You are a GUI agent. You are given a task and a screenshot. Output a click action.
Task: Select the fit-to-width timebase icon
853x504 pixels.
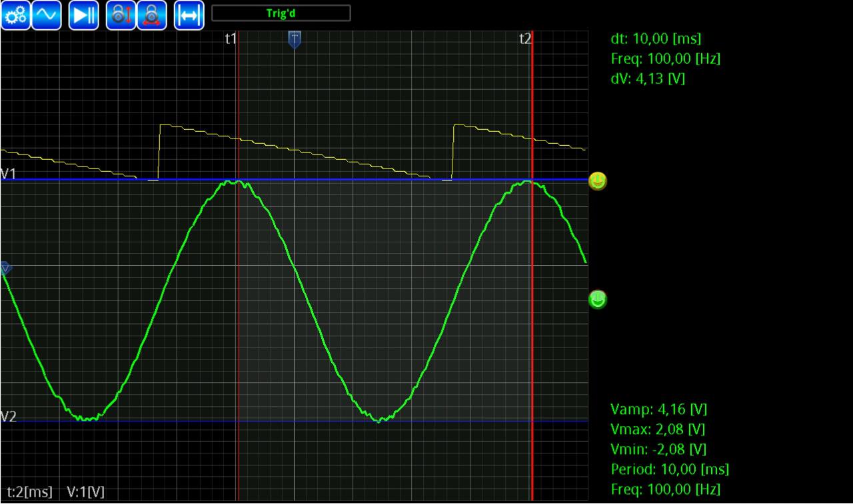[x=190, y=13]
